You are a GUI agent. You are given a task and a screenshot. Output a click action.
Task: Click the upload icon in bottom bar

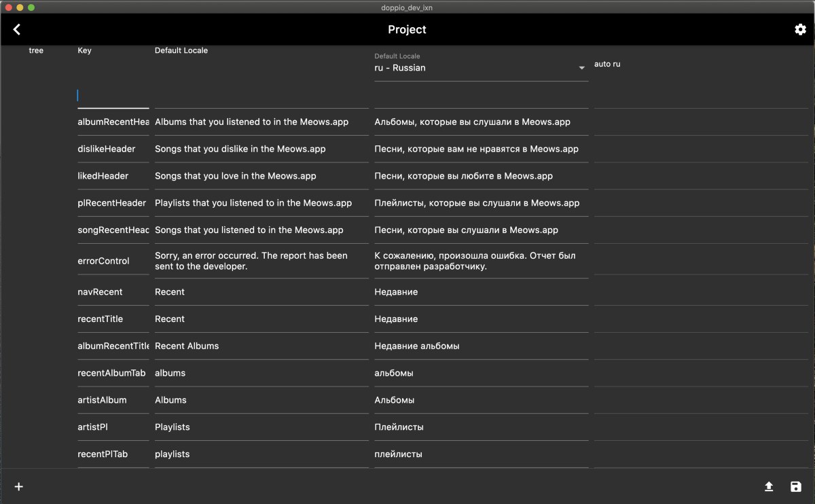point(769,486)
